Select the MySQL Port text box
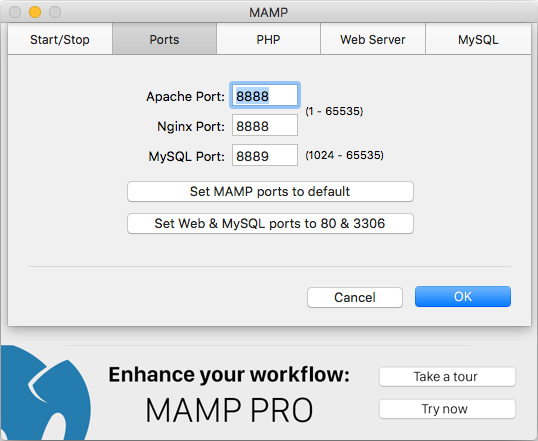The height and width of the screenshot is (441, 538). pos(265,155)
